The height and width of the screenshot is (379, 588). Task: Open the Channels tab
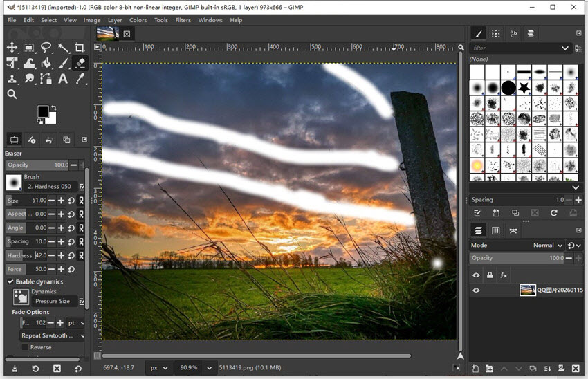496,230
